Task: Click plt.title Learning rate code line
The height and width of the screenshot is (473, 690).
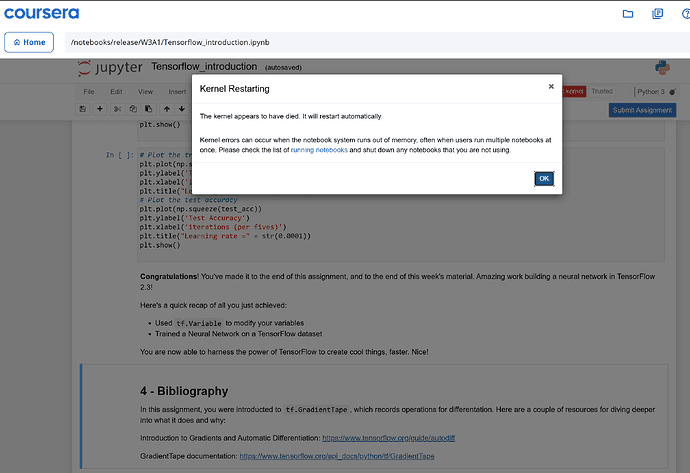Action: pos(225,236)
